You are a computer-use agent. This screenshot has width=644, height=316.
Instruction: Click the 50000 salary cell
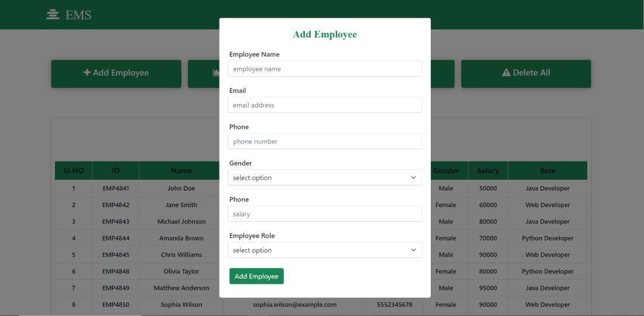click(488, 188)
